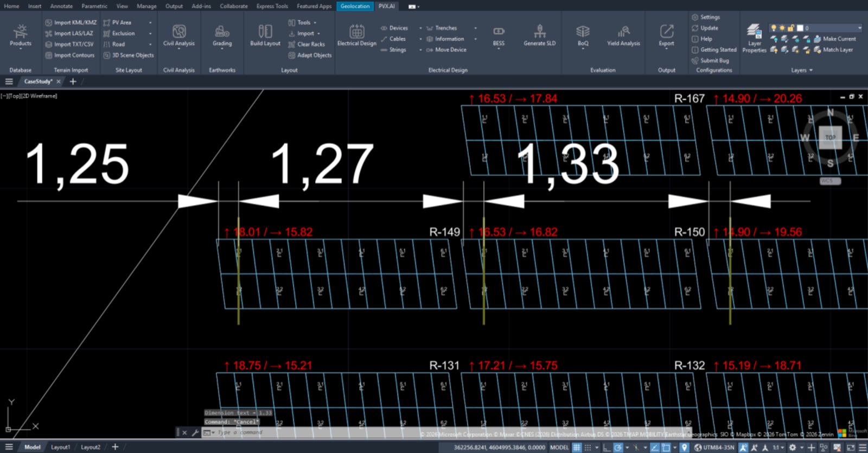Open Layer Properties manager

(754, 38)
